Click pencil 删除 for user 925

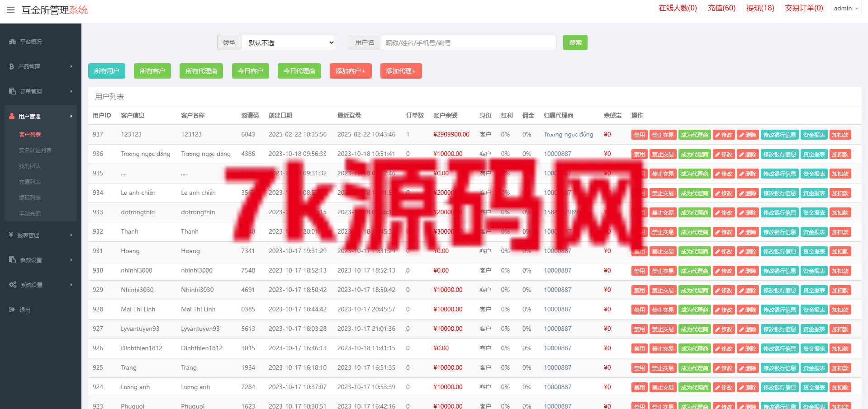coord(748,368)
